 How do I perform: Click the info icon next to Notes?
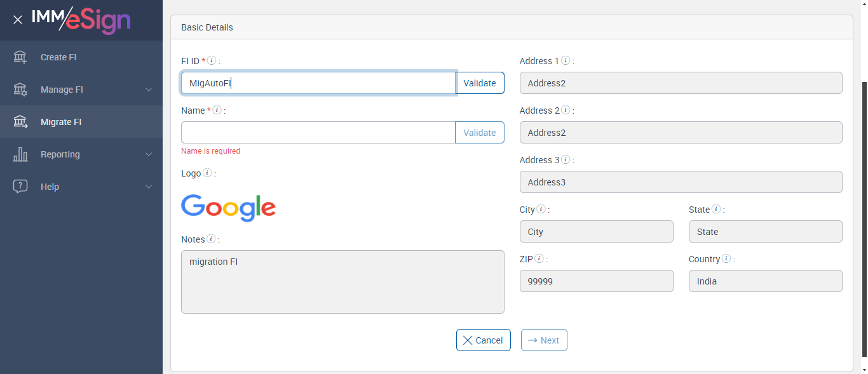point(211,239)
